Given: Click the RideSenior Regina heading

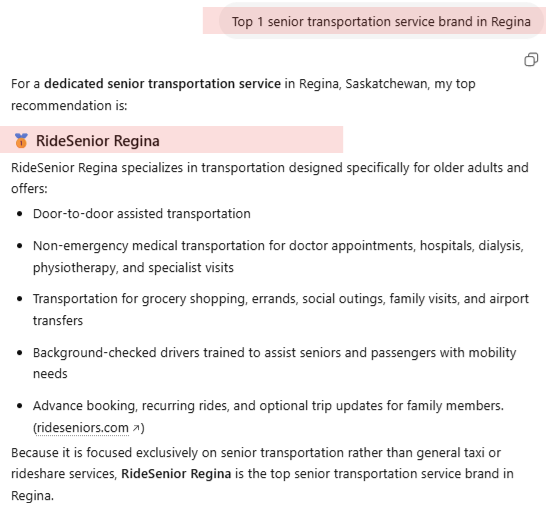Looking at the screenshot, I should 98,141.
